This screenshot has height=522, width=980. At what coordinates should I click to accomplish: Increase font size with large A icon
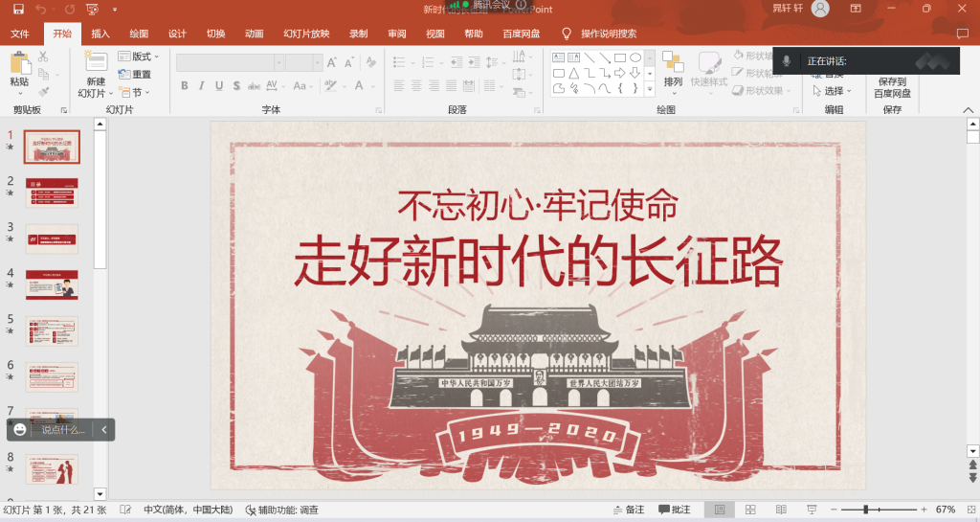(331, 62)
